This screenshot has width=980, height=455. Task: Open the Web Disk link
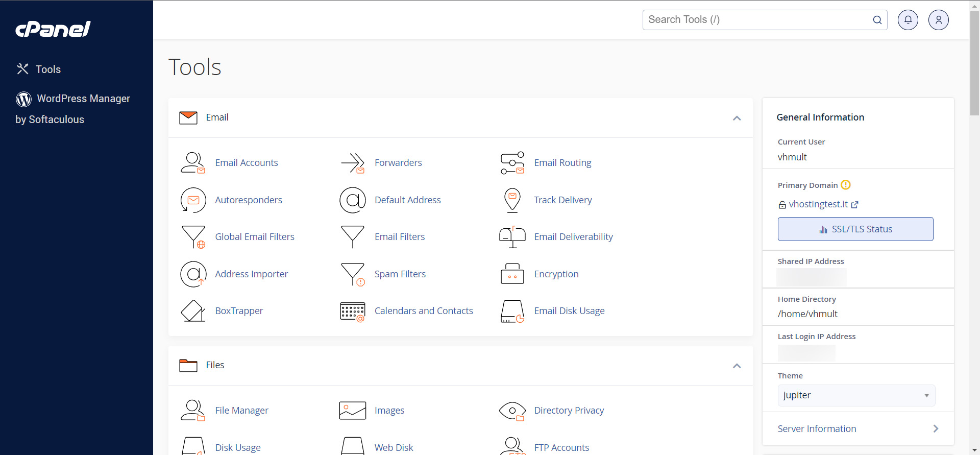394,448
